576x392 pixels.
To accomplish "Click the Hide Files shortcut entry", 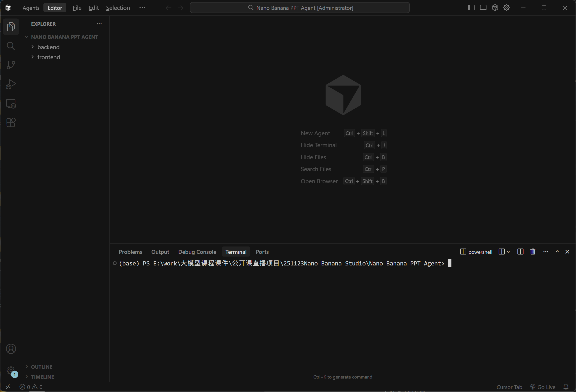I will coord(344,157).
